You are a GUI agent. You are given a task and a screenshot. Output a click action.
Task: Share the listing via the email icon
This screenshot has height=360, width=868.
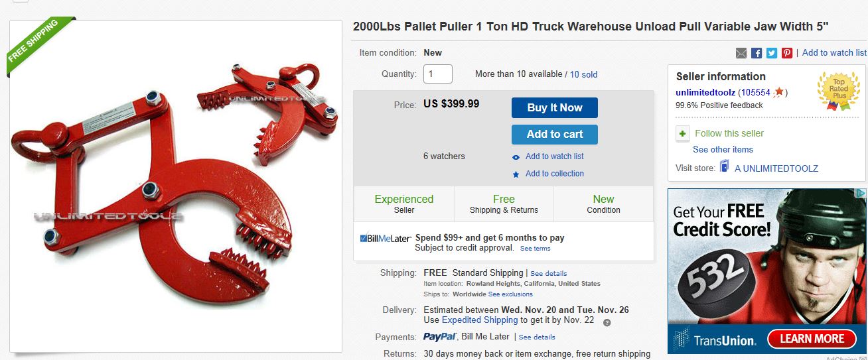[741, 53]
